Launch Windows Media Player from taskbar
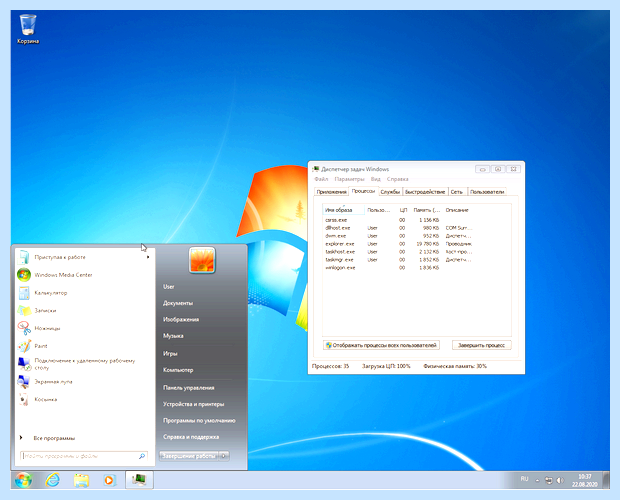Viewport: 620px width, 500px height. 110,480
